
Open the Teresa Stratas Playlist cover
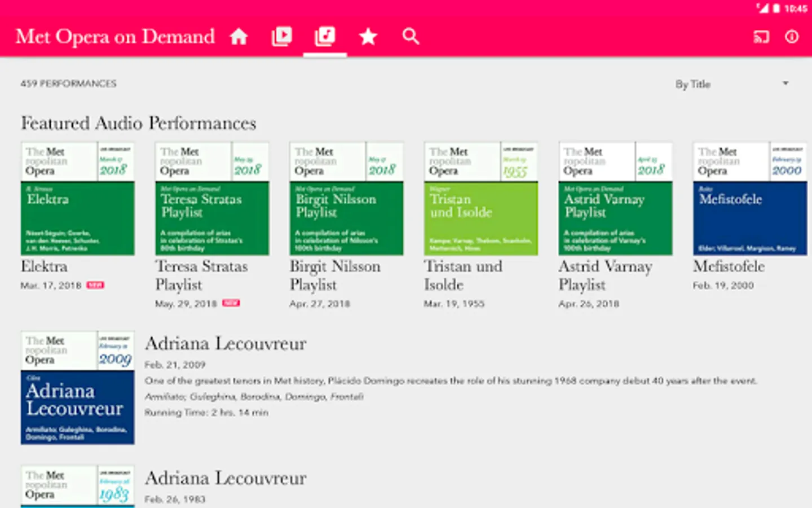coord(212,199)
